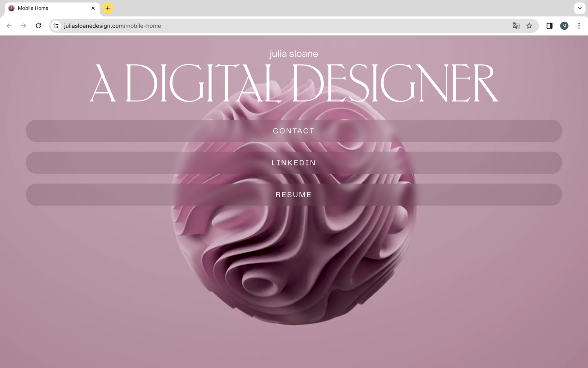Open the Chrome three-dot menu
Screen dimensions: 588x368
pyautogui.click(x=579, y=26)
